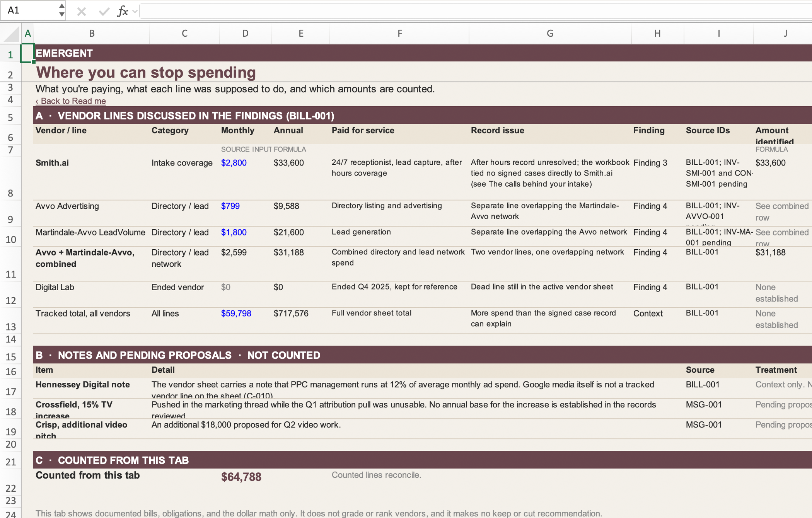Image resolution: width=812 pixels, height=518 pixels.
Task: Click section A 'VENDOR LINES DISCUSSED' header
Action: [x=185, y=116]
